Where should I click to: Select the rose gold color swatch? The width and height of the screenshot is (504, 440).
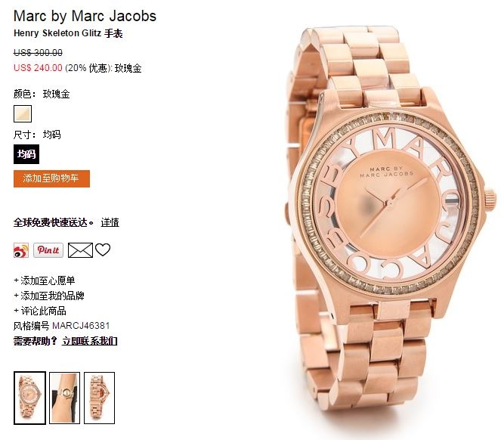pos(23,114)
